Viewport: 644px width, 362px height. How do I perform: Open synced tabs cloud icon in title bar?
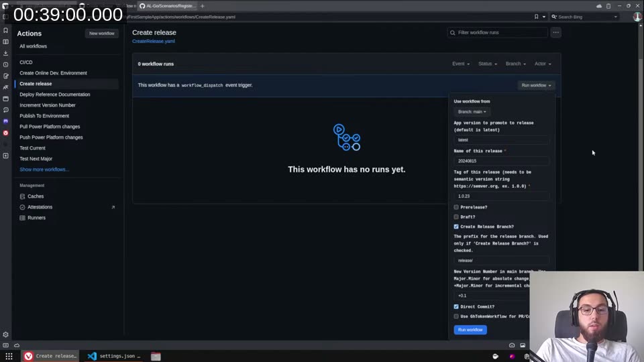[599, 6]
